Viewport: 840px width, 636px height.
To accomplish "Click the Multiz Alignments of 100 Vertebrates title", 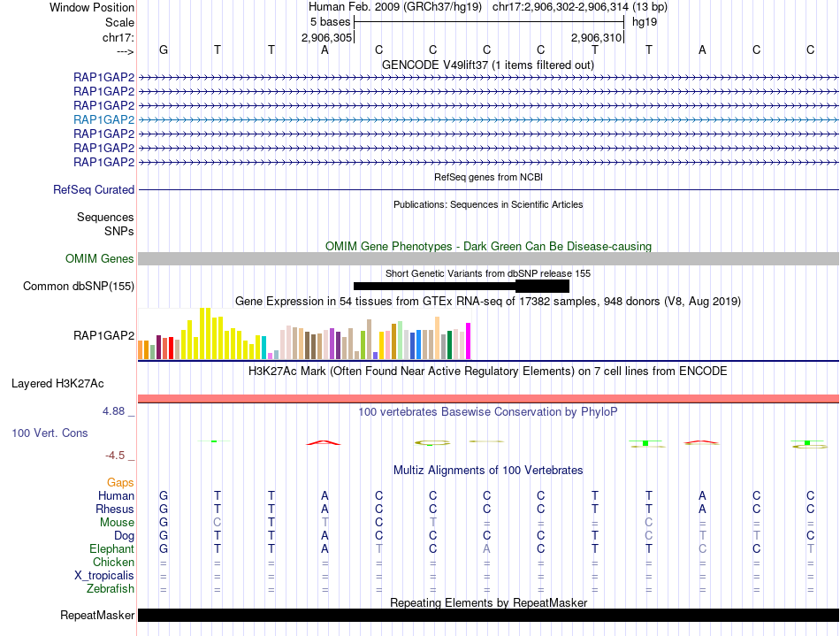I will (x=488, y=471).
